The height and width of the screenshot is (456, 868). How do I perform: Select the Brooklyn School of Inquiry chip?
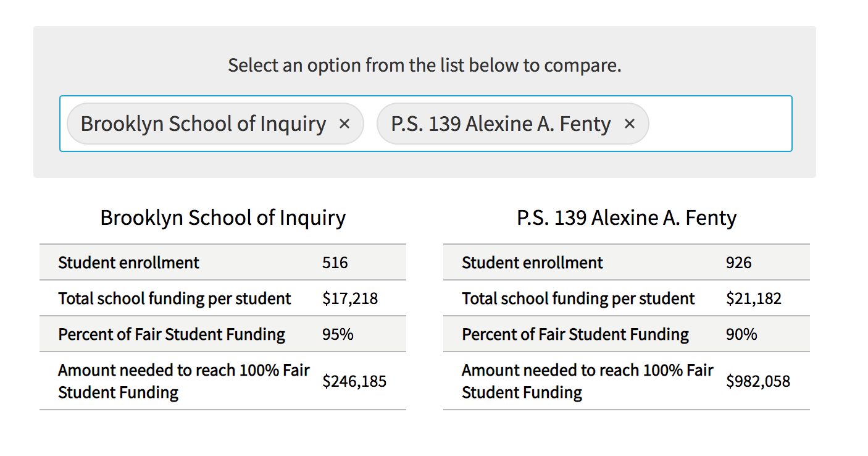215,124
